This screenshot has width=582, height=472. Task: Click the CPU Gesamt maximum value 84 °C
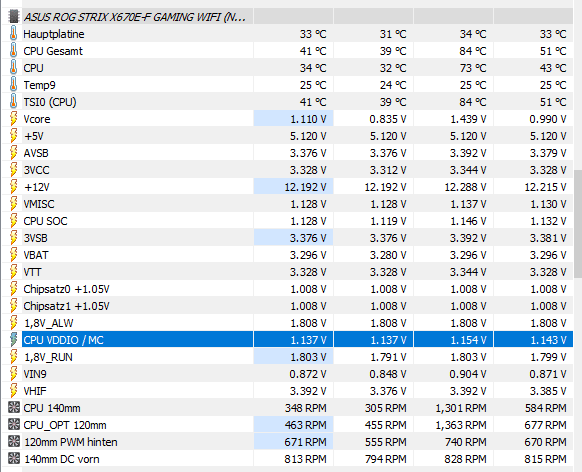coord(473,51)
